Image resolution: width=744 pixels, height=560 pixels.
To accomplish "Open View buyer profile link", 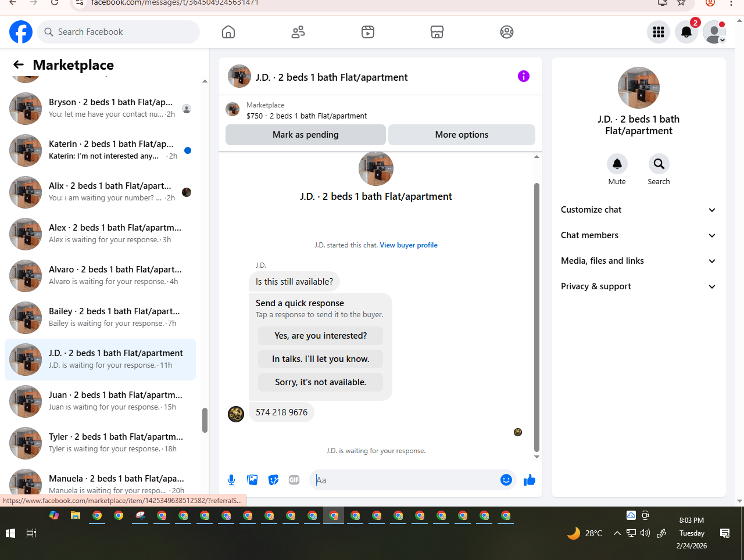I will [x=409, y=245].
